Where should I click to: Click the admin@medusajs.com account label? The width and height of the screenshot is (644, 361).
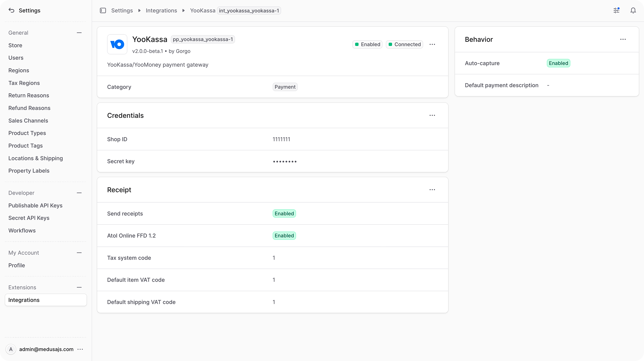[46, 349]
